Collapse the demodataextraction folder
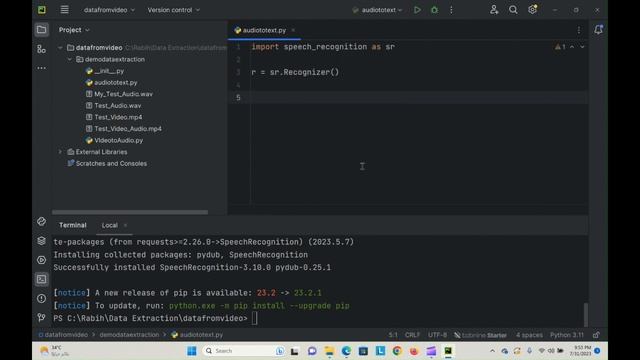Viewport: 640px width, 360px height. tap(69, 59)
